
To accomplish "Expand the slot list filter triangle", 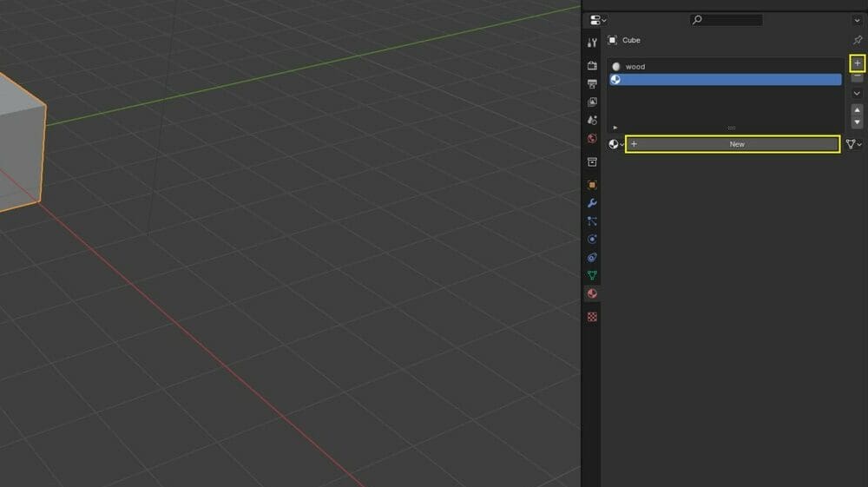I will (615, 128).
